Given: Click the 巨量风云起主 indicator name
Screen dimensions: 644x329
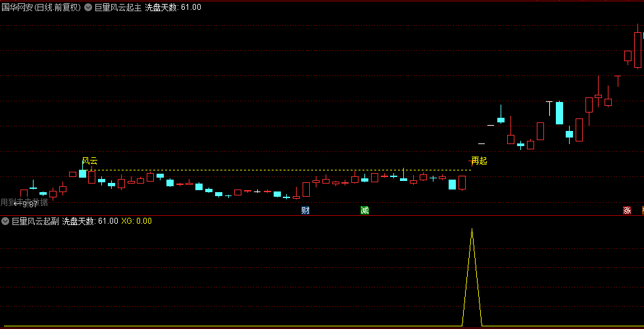Looking at the screenshot, I should [x=118, y=7].
